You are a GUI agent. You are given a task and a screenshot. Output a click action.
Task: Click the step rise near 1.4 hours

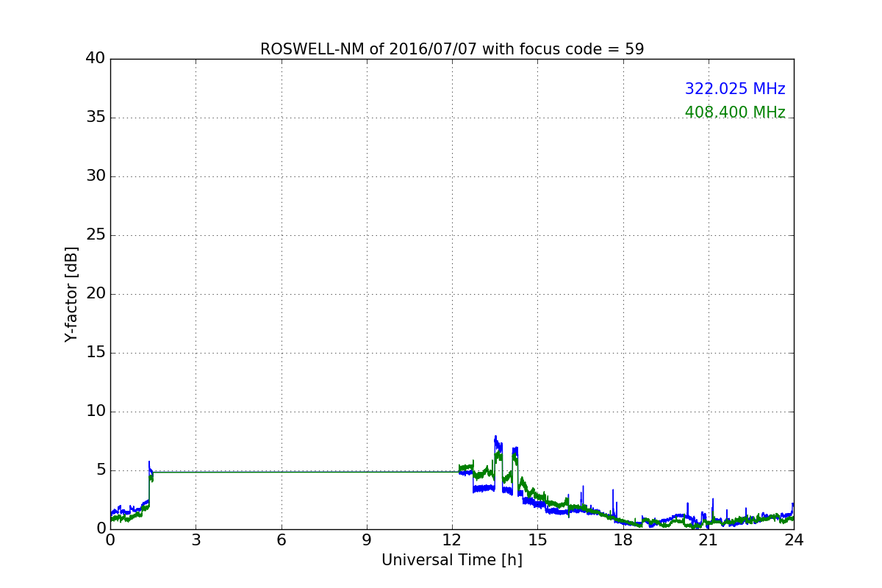pyautogui.click(x=149, y=481)
